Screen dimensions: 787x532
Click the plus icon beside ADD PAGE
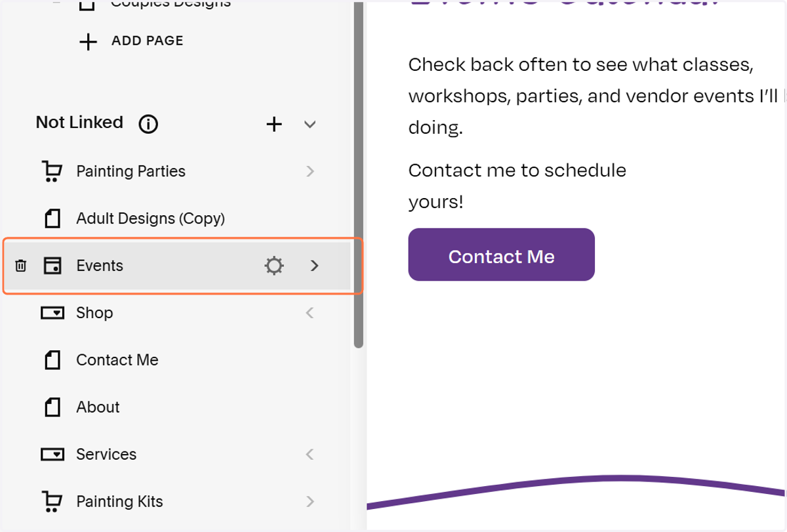pos(88,41)
